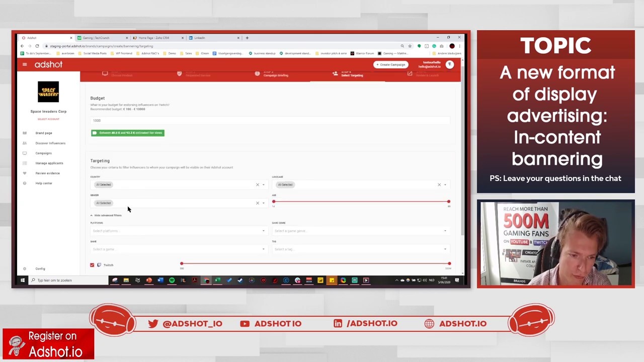Open Manage applicants
644x362 pixels.
tap(49, 163)
